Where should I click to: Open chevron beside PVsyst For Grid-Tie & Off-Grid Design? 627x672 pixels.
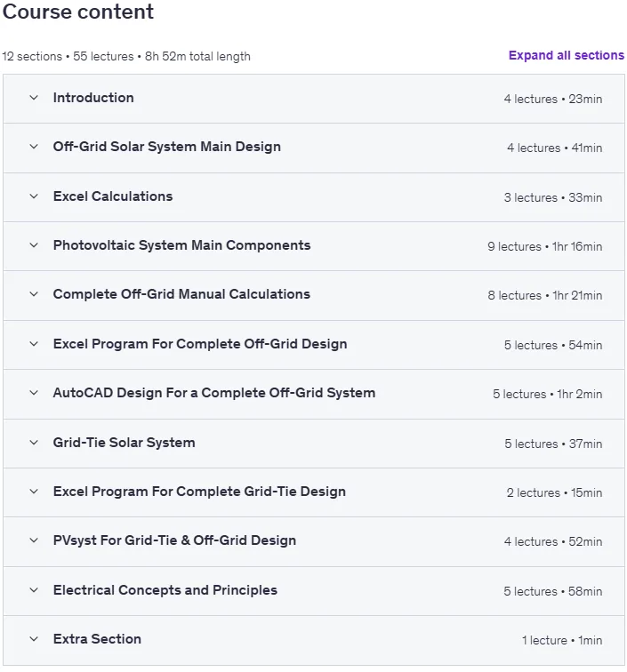[x=34, y=540]
